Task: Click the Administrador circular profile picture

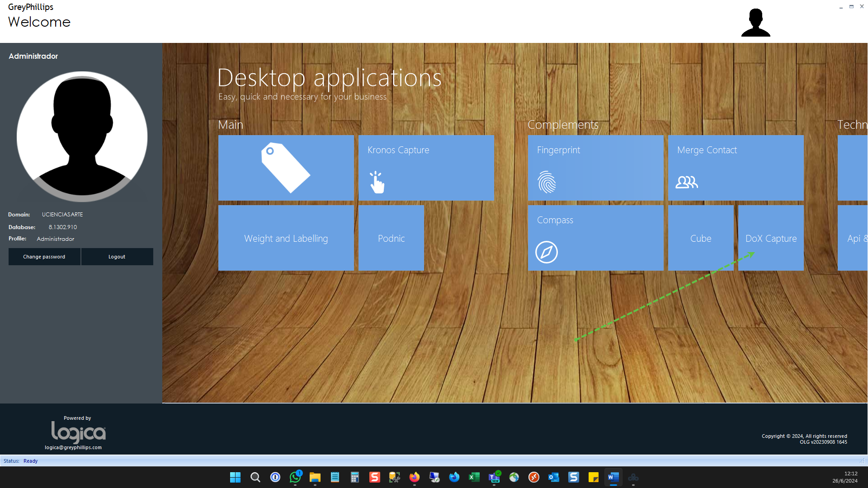Action: [x=82, y=136]
